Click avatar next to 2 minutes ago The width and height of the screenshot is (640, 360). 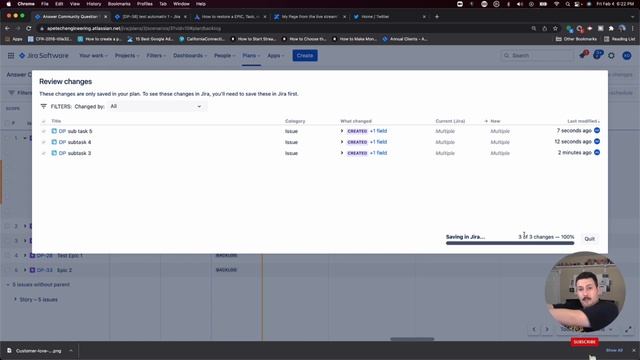tap(597, 153)
